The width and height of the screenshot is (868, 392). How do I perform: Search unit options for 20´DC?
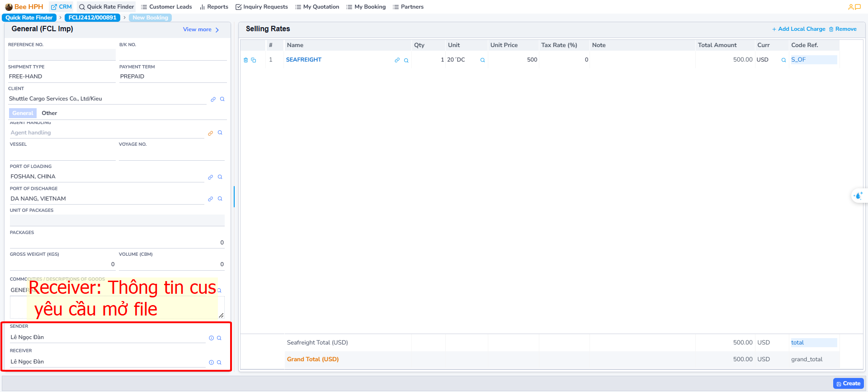tap(482, 60)
